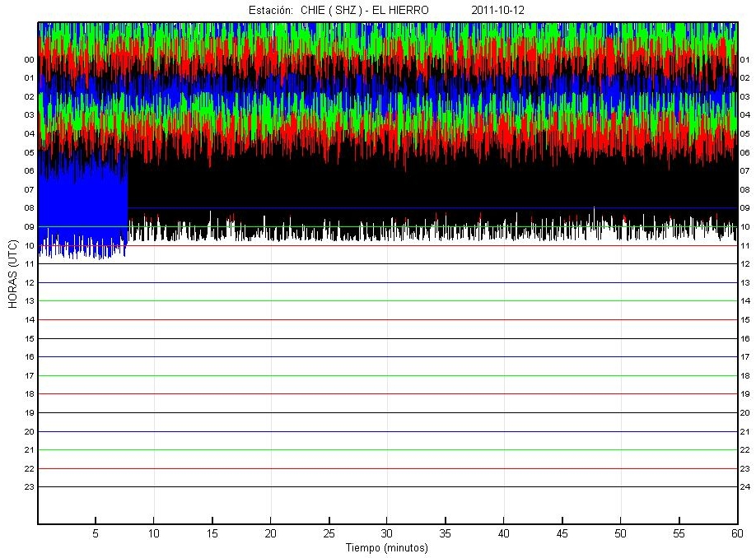Click hour label '12' on the right axis
The height and width of the screenshot is (558, 756).
(745, 263)
